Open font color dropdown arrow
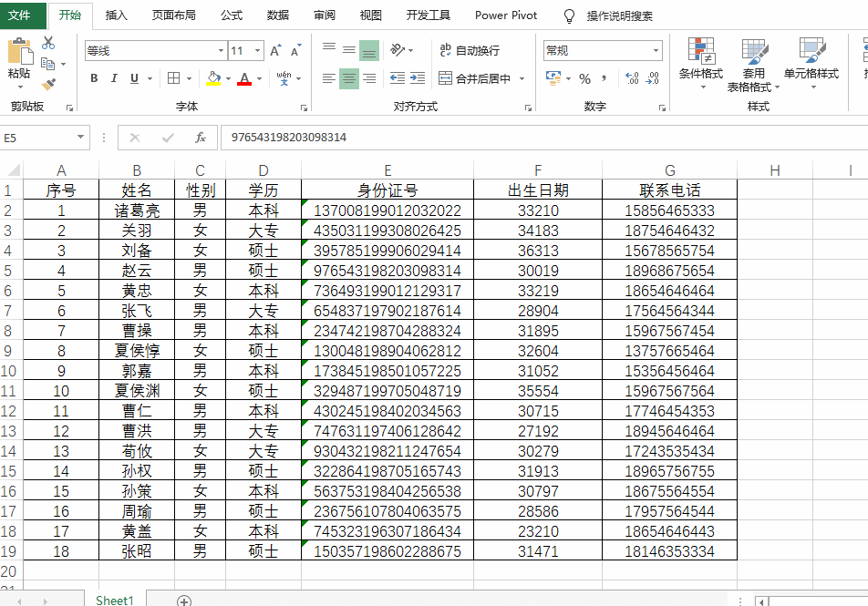868x606 pixels. tap(259, 78)
